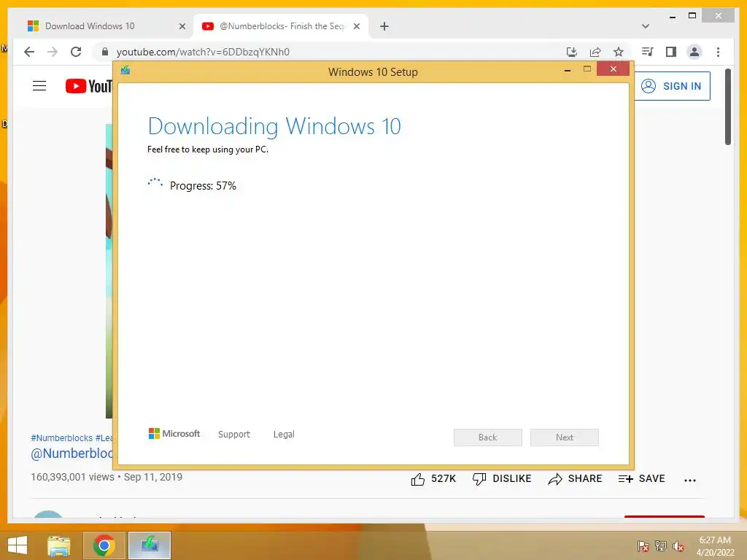
Task: Open the Legal link in Setup
Action: (284, 435)
